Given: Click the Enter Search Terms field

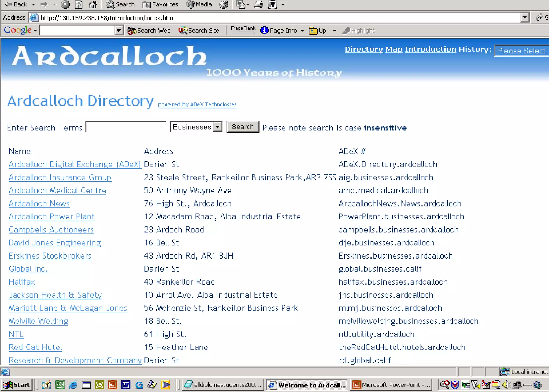Looking at the screenshot, I should [x=126, y=127].
